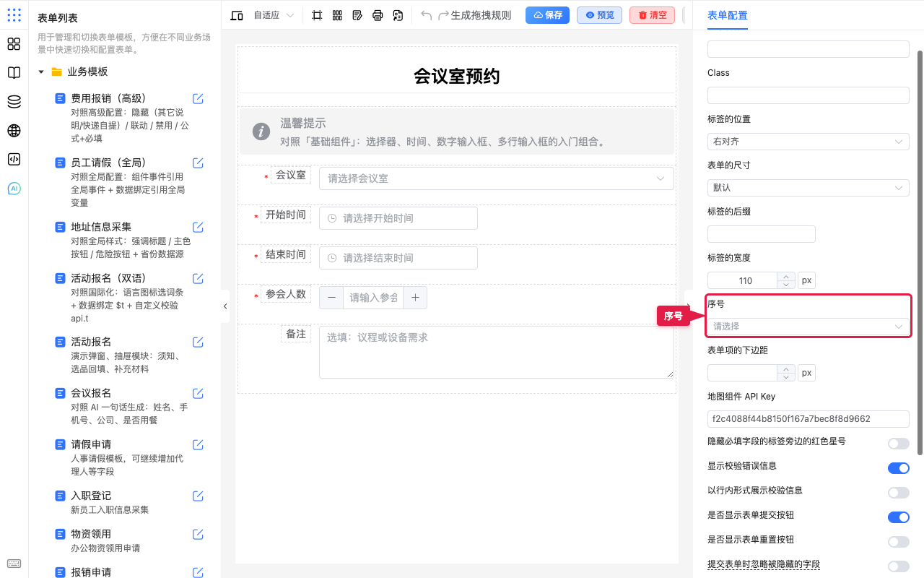Open the database icon in left sidebar
The height and width of the screenshot is (578, 924).
pos(14,102)
